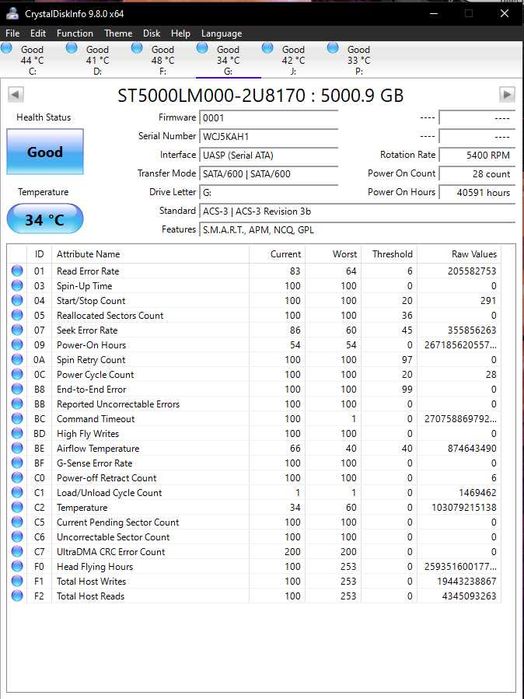Open the Edit menu
The height and width of the screenshot is (699, 524).
tap(38, 33)
